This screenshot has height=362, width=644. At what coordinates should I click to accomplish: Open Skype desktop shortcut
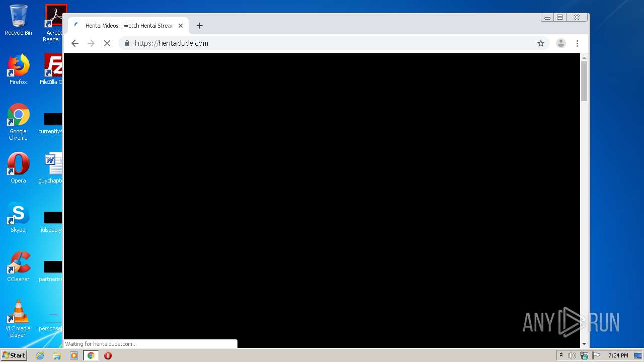(18, 217)
